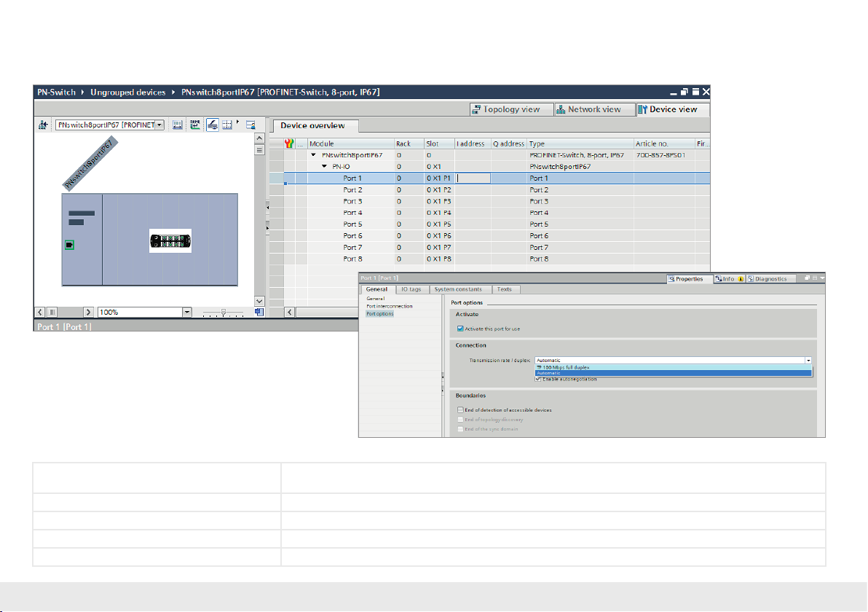
Task: Click the graphic area scroll options icon
Action: (x=260, y=150)
